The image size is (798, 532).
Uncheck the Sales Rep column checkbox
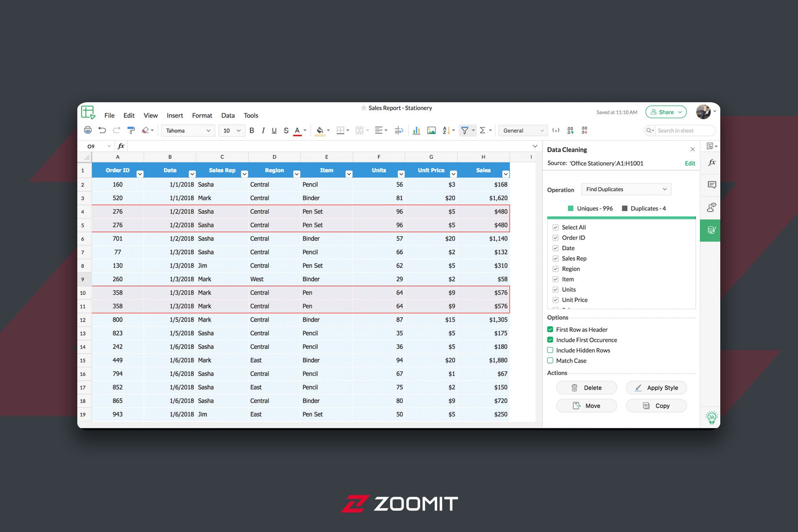tap(555, 259)
